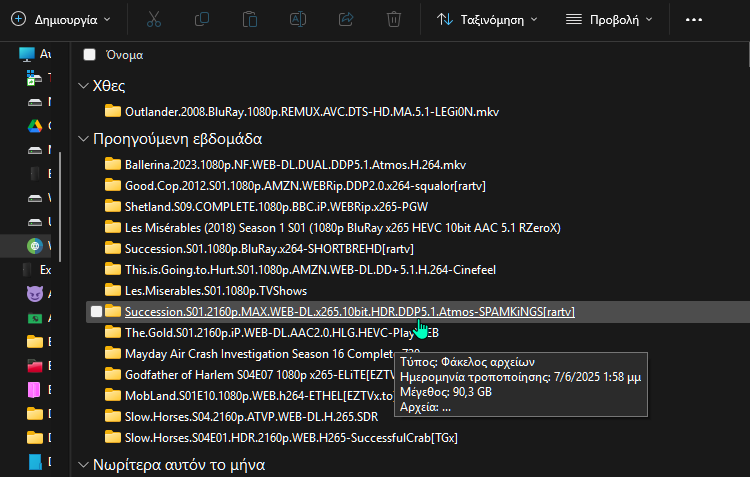Tick the checkbox on the Succession.S01.2160p row
The height and width of the screenshot is (477, 750).
(x=96, y=311)
